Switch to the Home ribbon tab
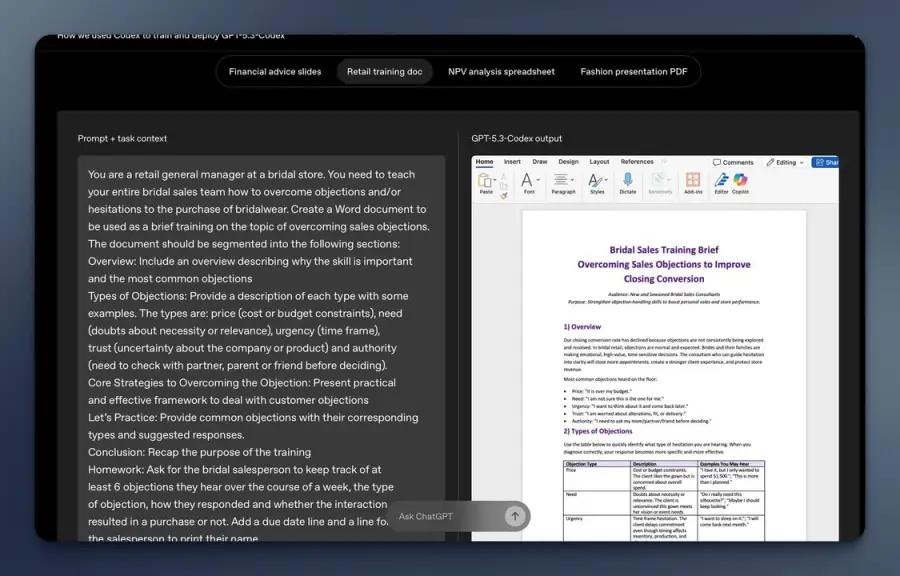The height and width of the screenshot is (576, 900). (484, 162)
